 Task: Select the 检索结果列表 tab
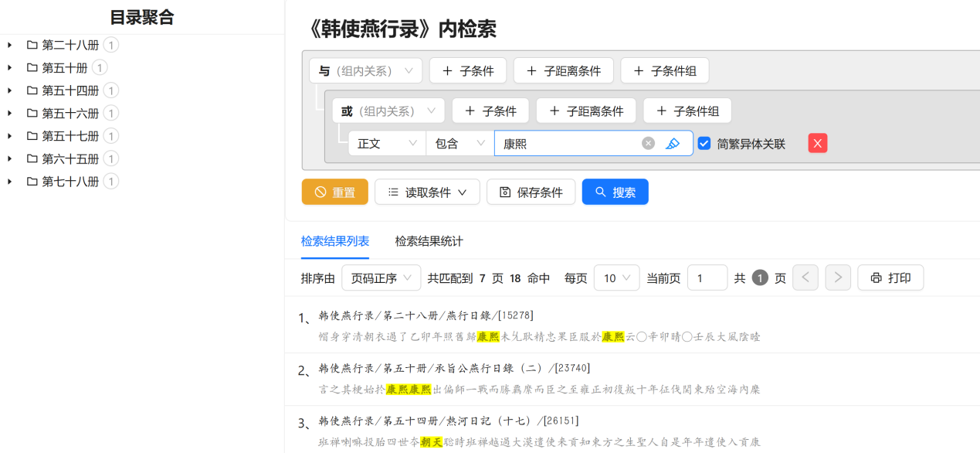(335, 241)
